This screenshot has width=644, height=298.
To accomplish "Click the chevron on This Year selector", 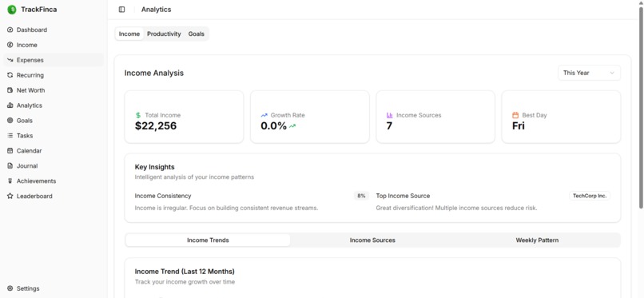I will tap(612, 73).
